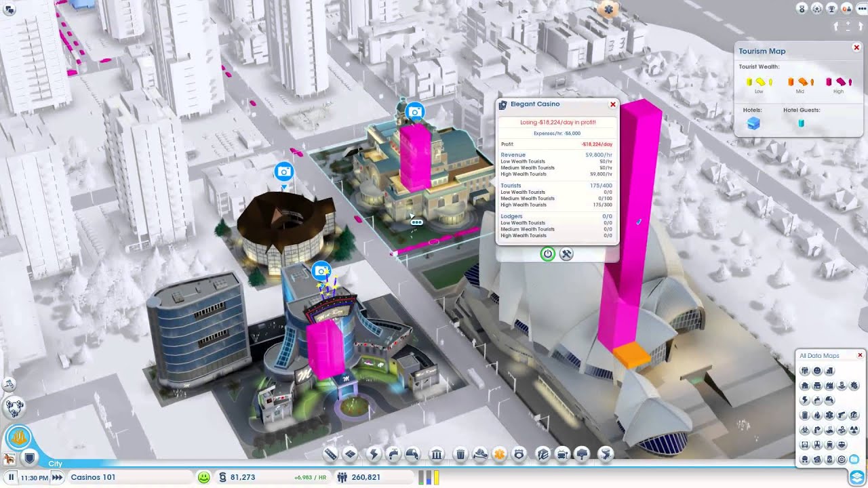Open the Fire helmet menu
868x488 pixels.
479,454
